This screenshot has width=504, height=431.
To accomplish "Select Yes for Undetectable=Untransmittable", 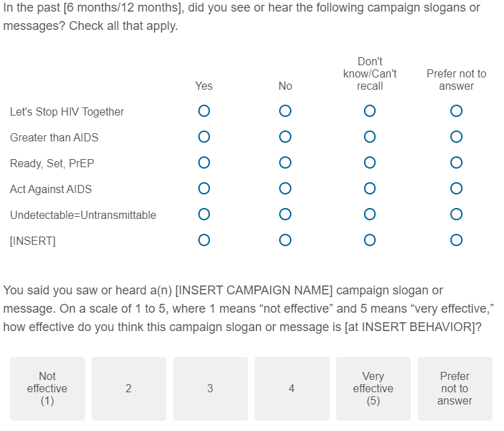I will tap(204, 214).
